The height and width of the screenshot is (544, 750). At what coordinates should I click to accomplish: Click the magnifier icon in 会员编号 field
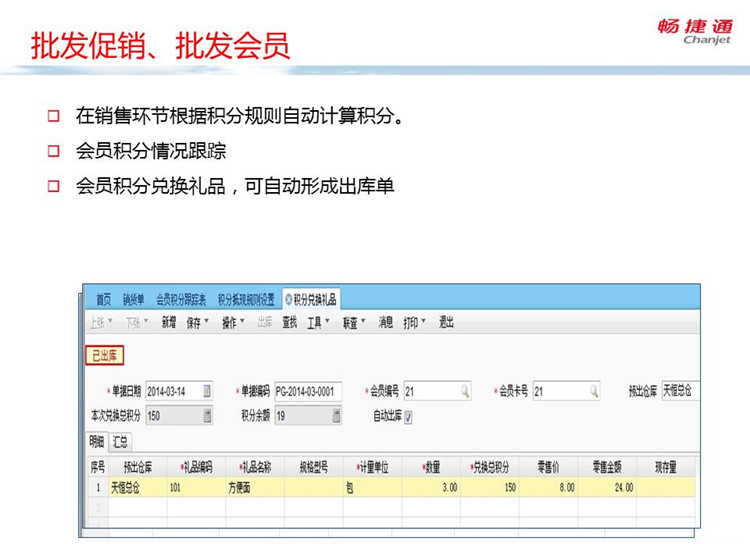[x=464, y=391]
